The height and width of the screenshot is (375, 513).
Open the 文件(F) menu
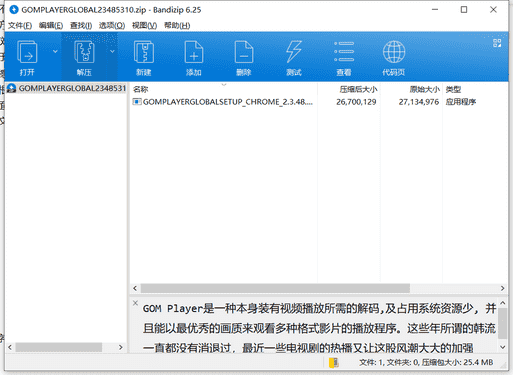20,25
